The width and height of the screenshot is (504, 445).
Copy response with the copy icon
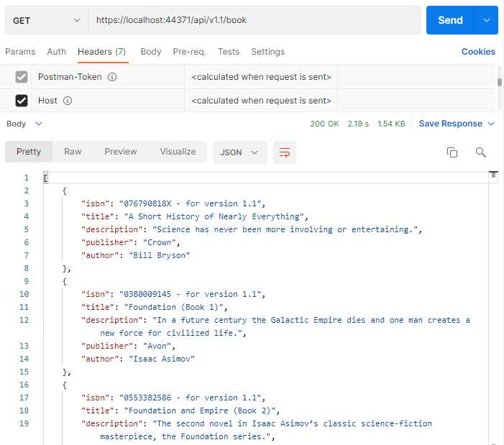coord(452,152)
